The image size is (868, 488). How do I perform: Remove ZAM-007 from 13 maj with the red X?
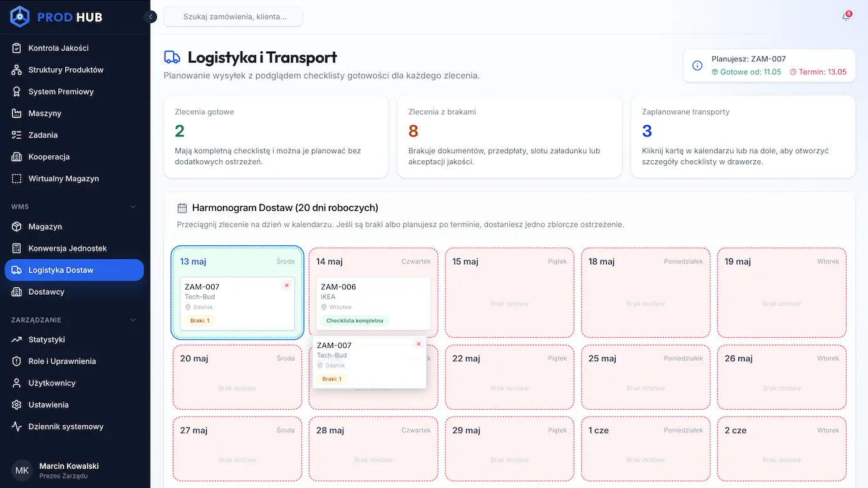[287, 285]
